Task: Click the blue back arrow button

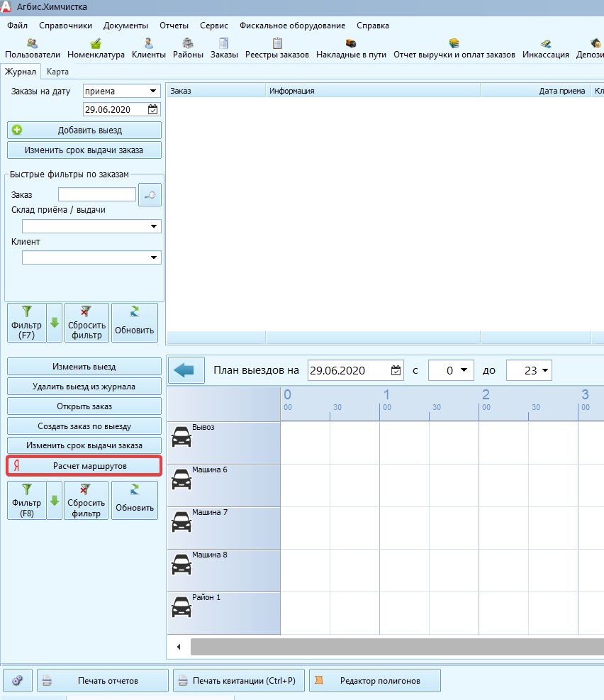Action: point(186,370)
